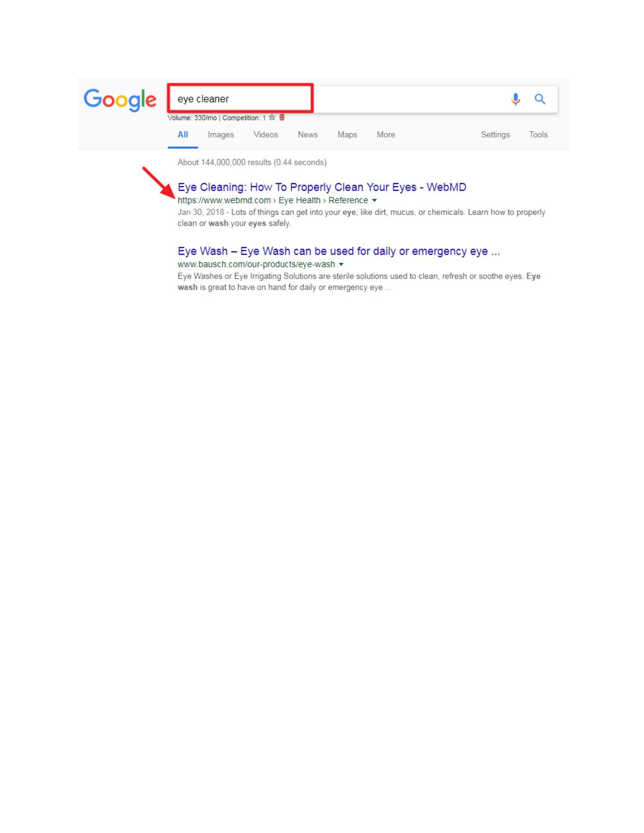Screen dimensions: 644x833
Task: Open the Eye Wash Bausch result title
Action: 339,251
